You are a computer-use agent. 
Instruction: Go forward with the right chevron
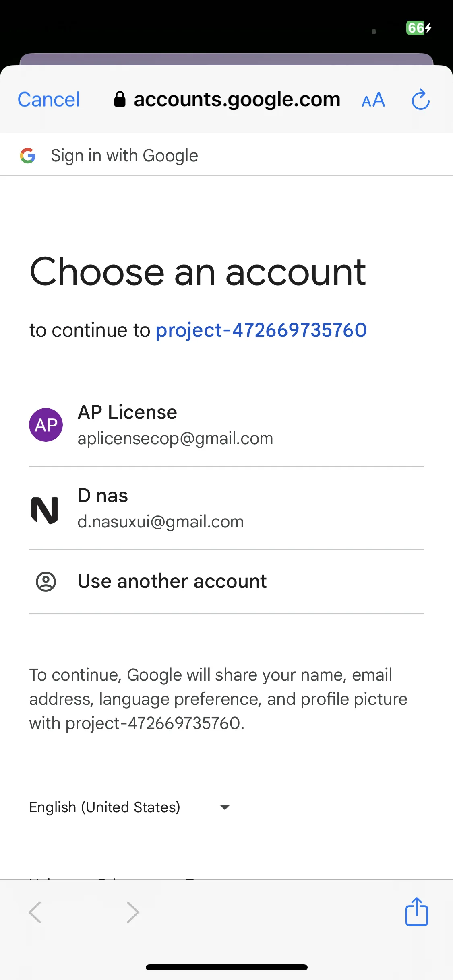[x=132, y=912]
